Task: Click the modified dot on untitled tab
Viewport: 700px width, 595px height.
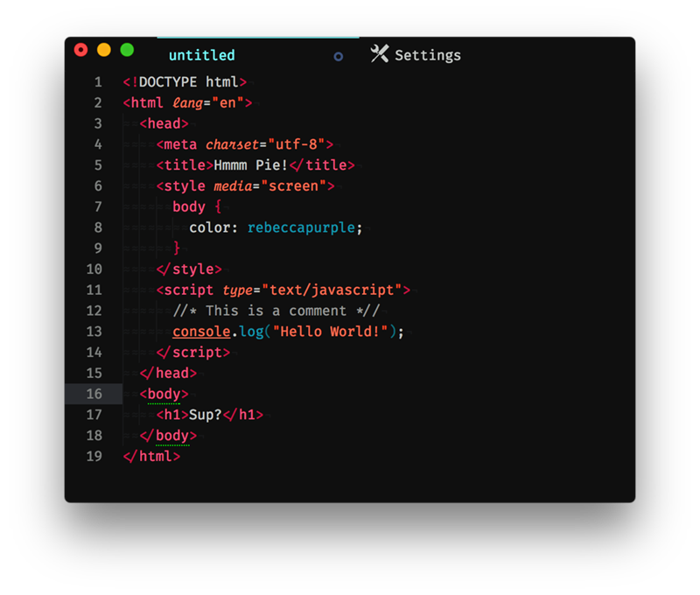Action: coord(339,57)
